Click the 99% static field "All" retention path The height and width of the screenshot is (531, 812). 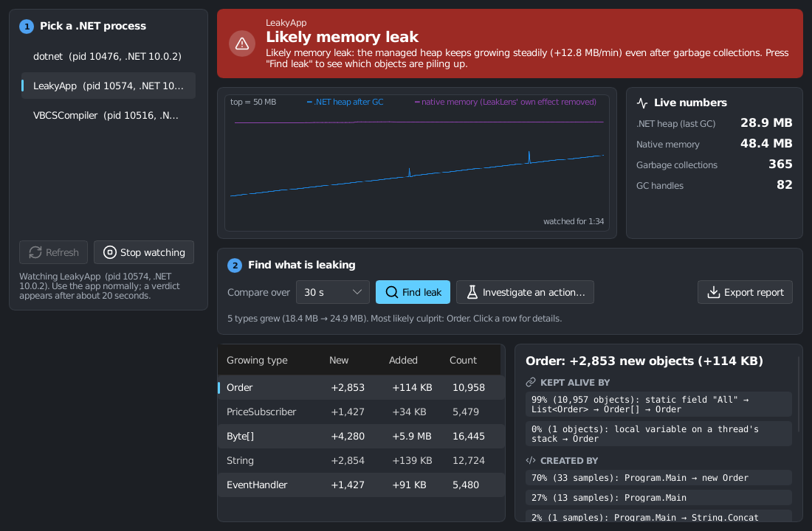click(658, 404)
